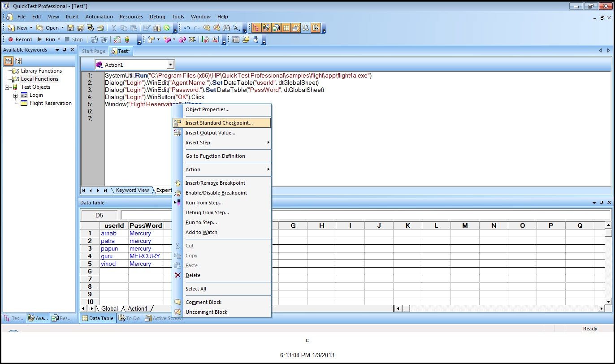Click Object Properties in context menu
The height and width of the screenshot is (364, 615).
pyautogui.click(x=222, y=109)
